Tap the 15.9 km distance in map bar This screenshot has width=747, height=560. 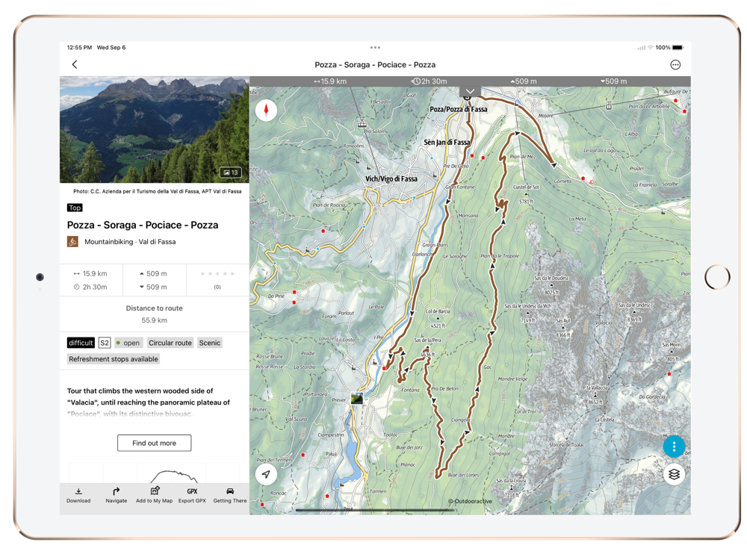329,81
